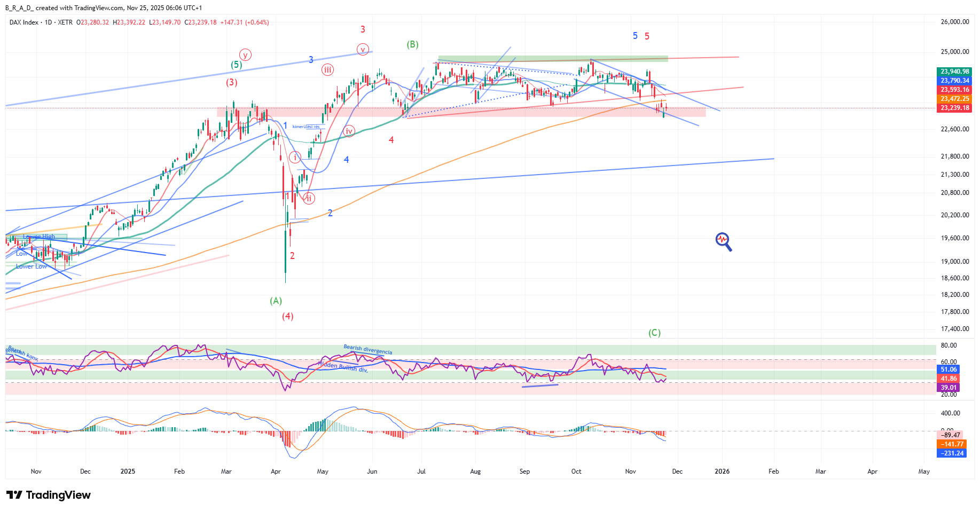The image size is (980, 511).
Task: Pick the circled 'i' wave marker
Action: 295,158
